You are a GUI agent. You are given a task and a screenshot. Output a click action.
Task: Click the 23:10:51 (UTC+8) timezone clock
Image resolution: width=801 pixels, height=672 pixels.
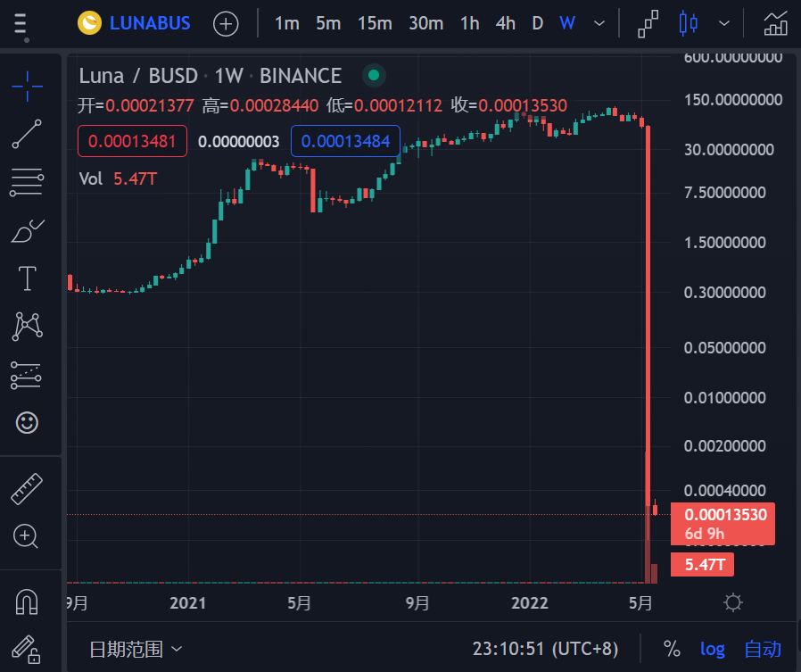[545, 649]
